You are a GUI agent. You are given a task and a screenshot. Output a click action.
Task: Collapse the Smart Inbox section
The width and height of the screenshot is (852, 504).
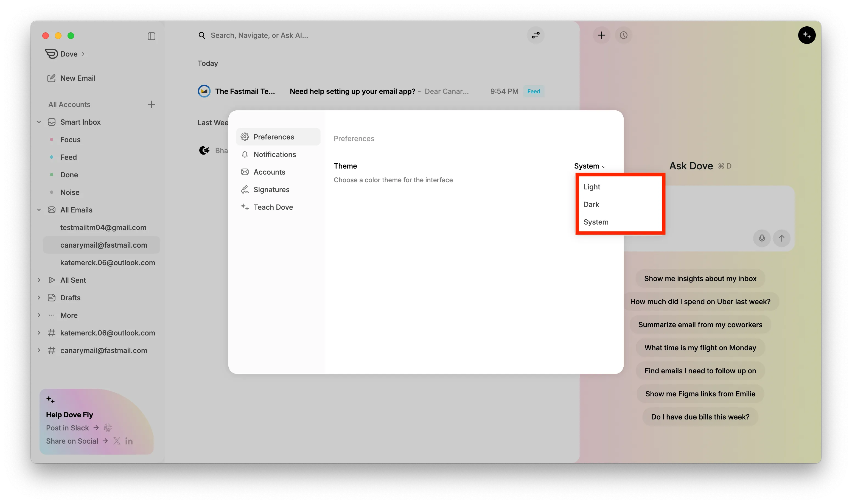(x=39, y=122)
